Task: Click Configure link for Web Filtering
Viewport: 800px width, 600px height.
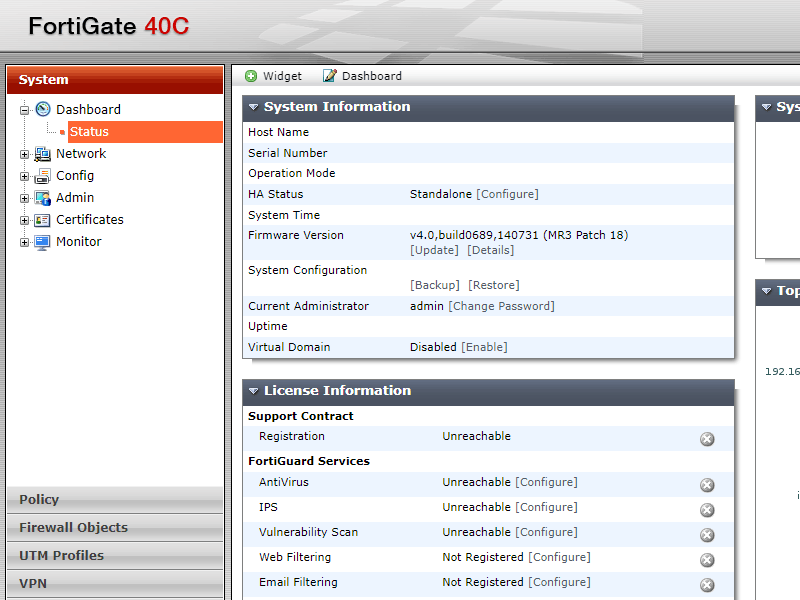Action: point(560,557)
